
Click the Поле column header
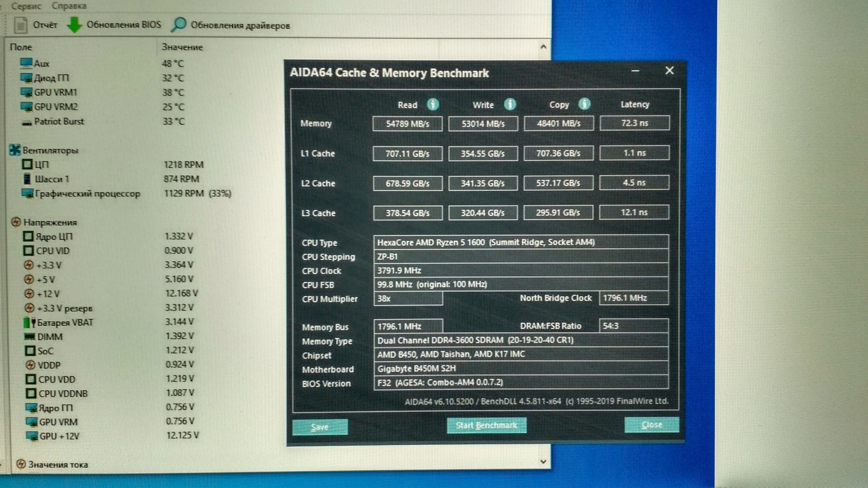[21, 47]
